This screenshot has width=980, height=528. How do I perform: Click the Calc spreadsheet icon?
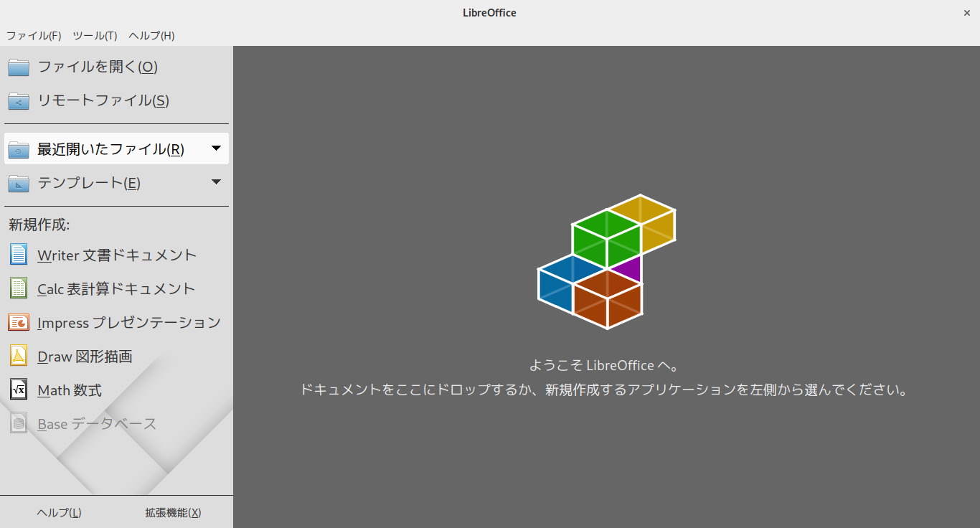click(x=19, y=288)
